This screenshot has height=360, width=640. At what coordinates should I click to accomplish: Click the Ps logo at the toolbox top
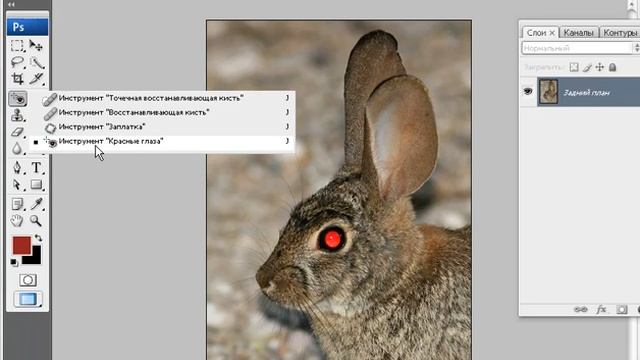click(x=27, y=27)
